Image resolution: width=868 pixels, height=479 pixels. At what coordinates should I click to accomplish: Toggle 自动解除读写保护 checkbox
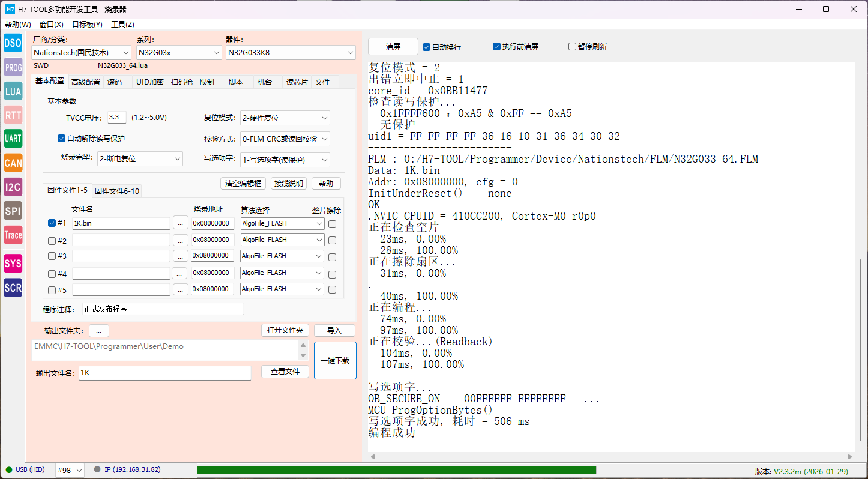[x=61, y=139]
